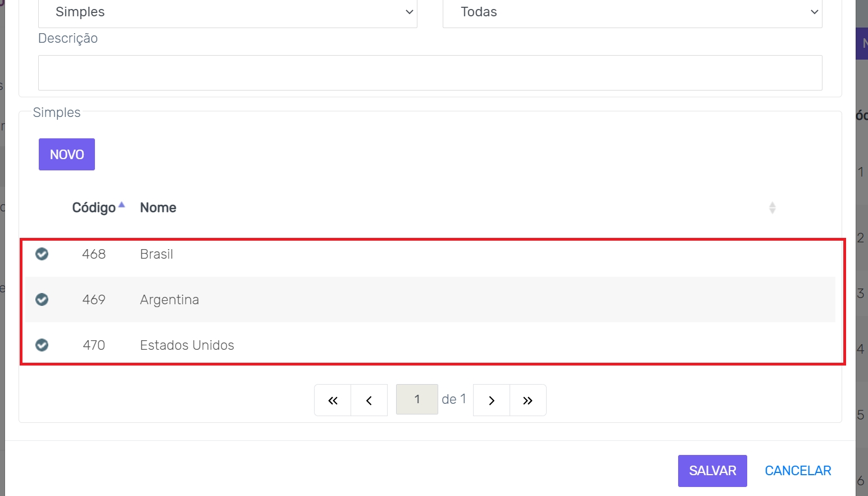This screenshot has height=496, width=868.
Task: Click the first page double-chevron button
Action: pyautogui.click(x=333, y=400)
